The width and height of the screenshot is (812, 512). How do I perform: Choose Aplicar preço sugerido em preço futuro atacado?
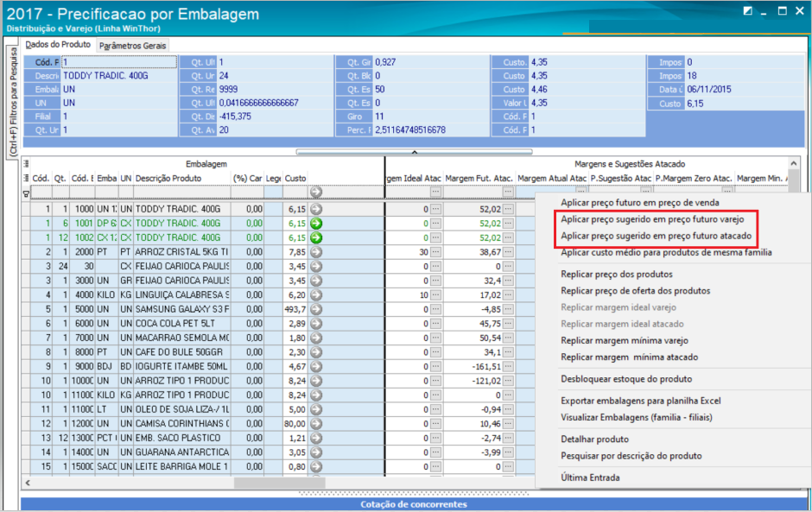point(656,236)
